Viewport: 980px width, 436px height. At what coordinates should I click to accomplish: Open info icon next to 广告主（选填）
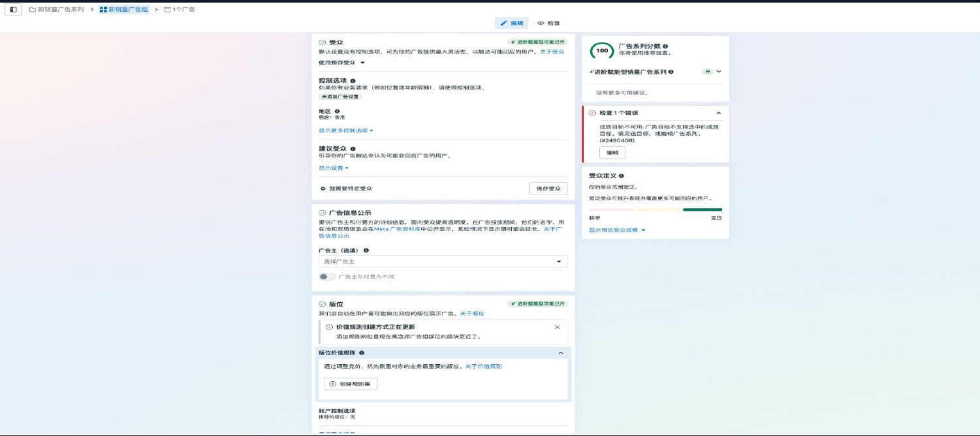tap(366, 250)
